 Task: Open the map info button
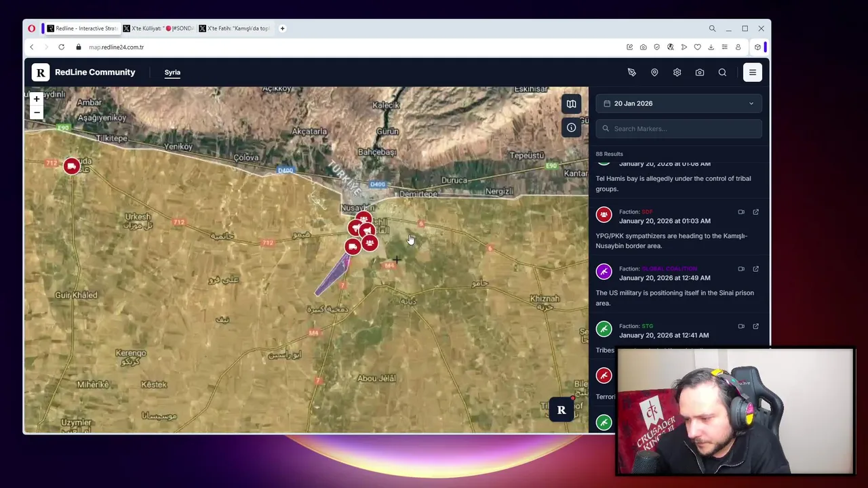571,127
